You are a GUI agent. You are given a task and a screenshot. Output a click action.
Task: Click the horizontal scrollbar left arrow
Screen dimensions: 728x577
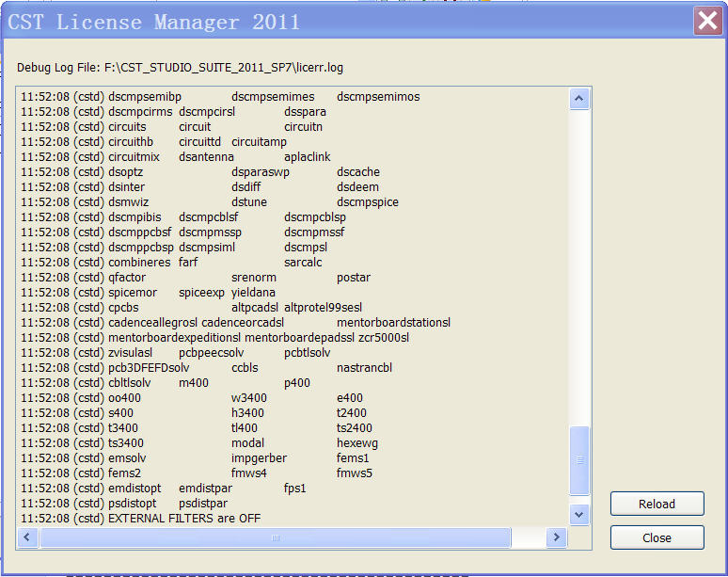27,537
